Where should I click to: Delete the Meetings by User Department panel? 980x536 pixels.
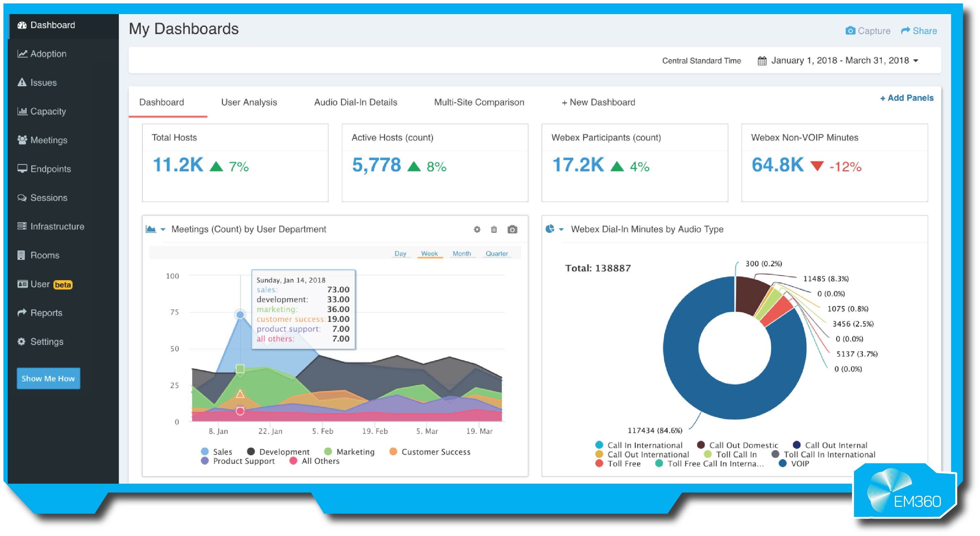[x=494, y=229]
